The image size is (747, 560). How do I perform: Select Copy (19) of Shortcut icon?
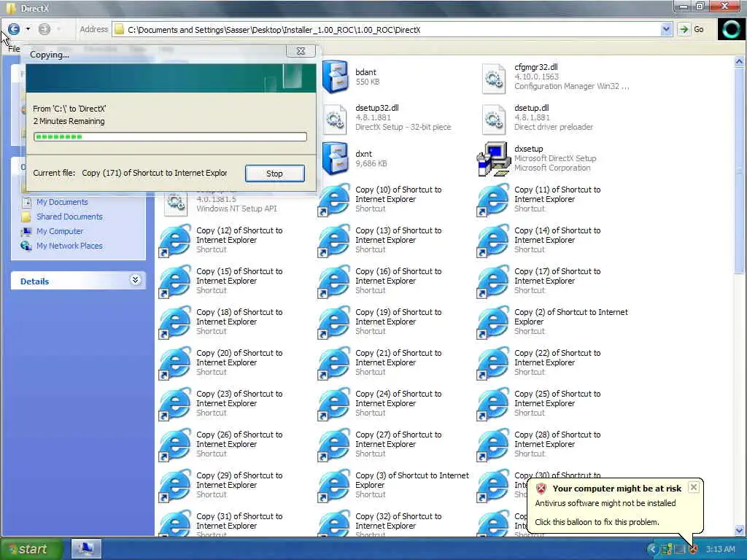334,322
